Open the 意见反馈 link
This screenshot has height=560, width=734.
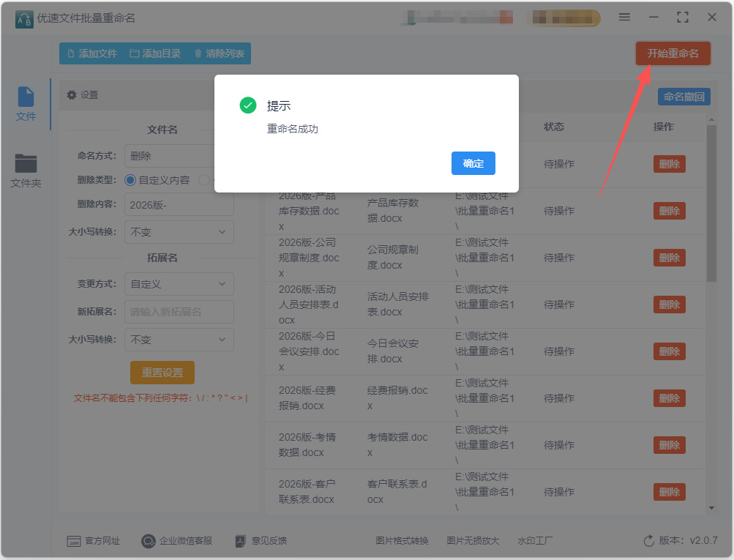click(x=261, y=541)
